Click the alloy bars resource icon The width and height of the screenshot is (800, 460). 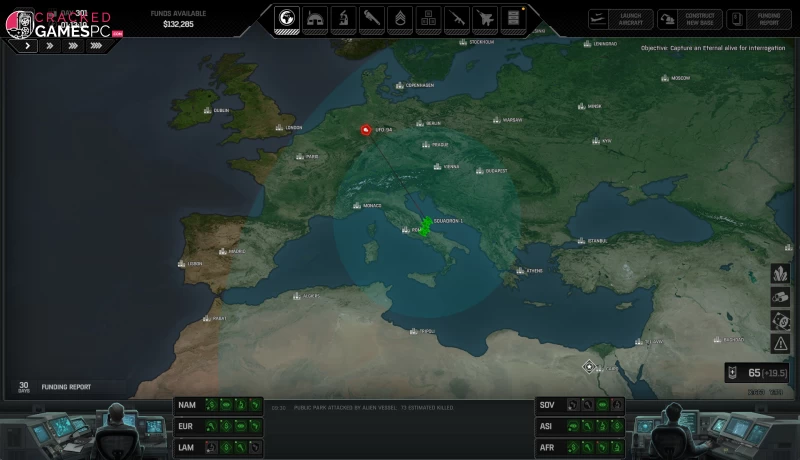click(780, 296)
